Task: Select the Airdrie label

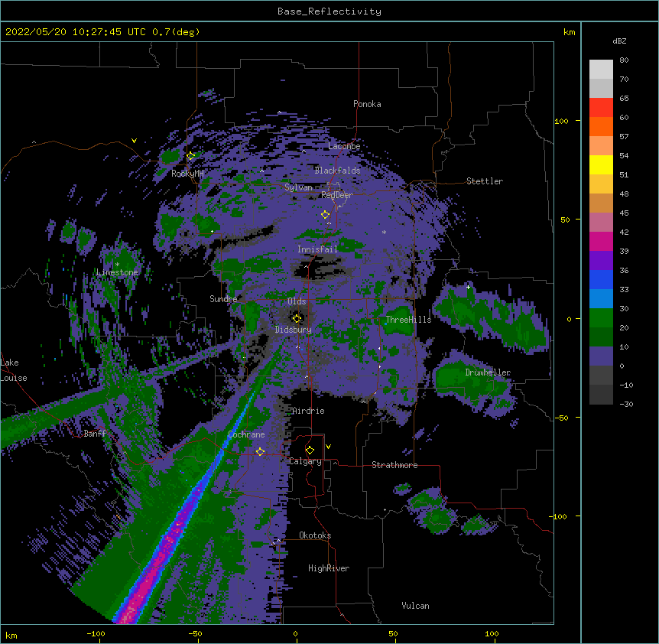Action: click(x=308, y=411)
